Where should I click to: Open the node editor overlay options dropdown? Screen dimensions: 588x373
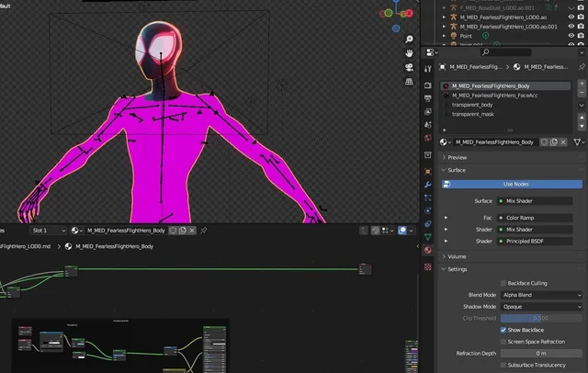[x=412, y=231]
